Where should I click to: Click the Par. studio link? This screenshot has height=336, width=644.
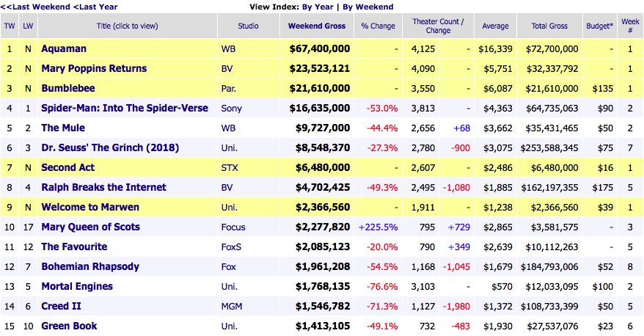click(228, 88)
